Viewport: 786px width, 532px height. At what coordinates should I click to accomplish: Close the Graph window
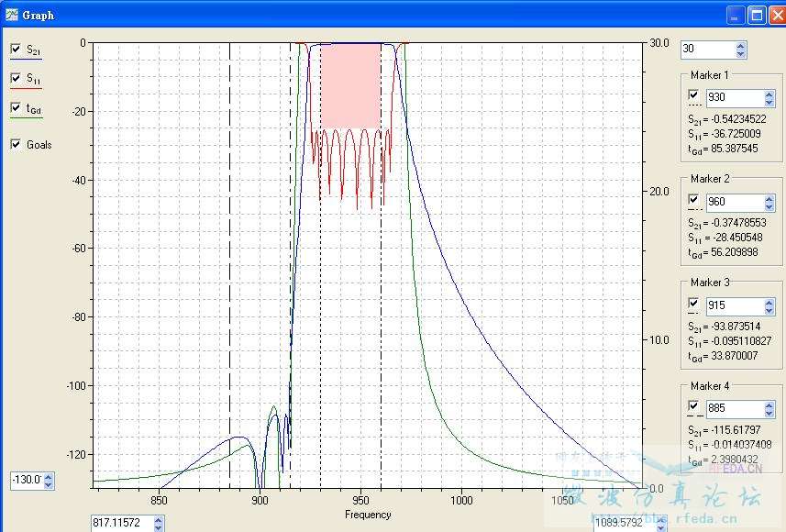(x=779, y=16)
